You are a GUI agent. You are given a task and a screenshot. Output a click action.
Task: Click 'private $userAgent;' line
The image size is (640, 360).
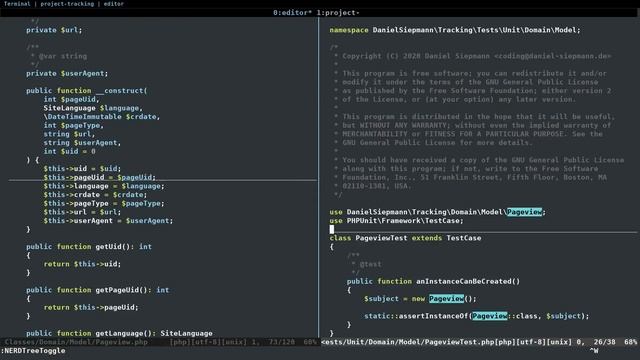tap(67, 73)
